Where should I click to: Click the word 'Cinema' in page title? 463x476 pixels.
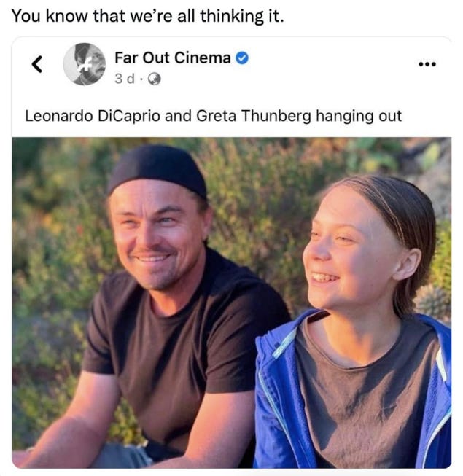[203, 58]
